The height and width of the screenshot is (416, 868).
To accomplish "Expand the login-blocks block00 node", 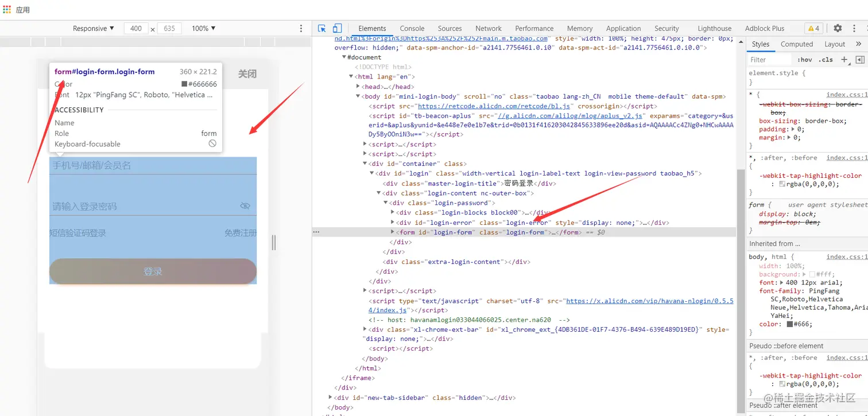I will [393, 212].
